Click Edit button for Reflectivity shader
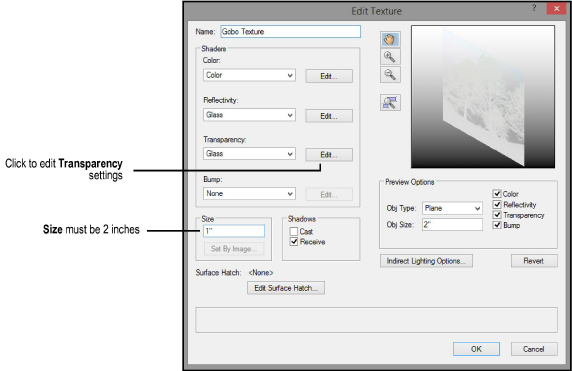This screenshot has width=572, height=371. pos(329,116)
